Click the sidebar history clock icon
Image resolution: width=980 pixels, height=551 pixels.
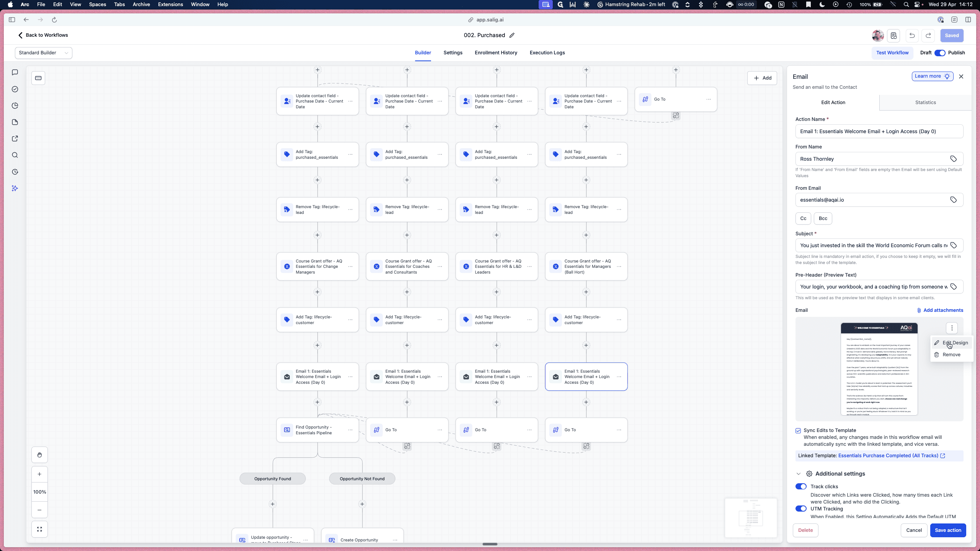[x=15, y=172]
